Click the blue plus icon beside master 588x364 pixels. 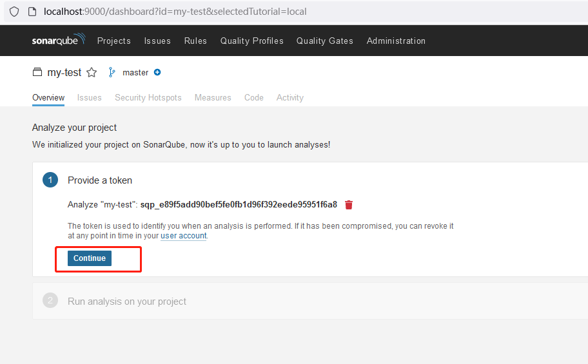tap(157, 72)
